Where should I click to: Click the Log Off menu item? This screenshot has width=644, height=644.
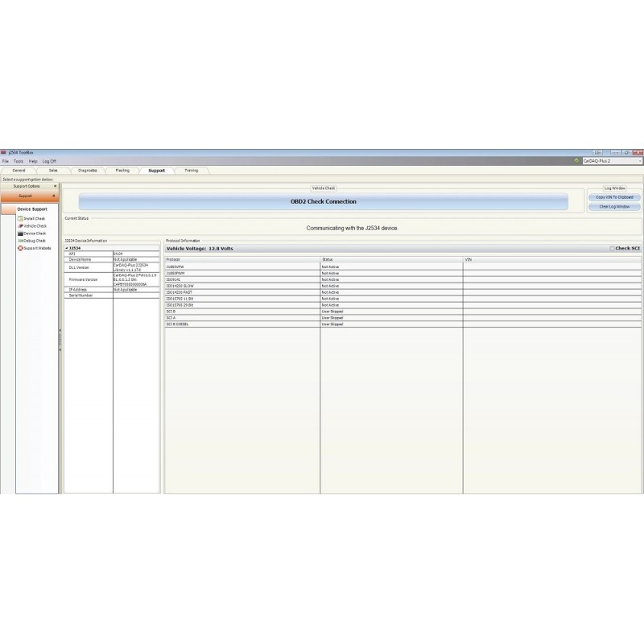coord(49,161)
